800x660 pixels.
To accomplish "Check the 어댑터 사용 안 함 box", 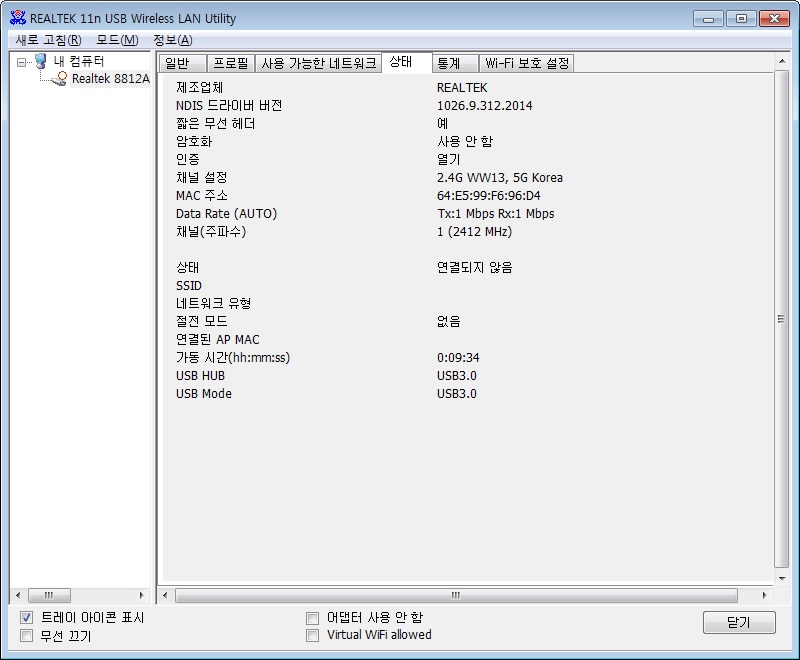I will pyautogui.click(x=312, y=618).
